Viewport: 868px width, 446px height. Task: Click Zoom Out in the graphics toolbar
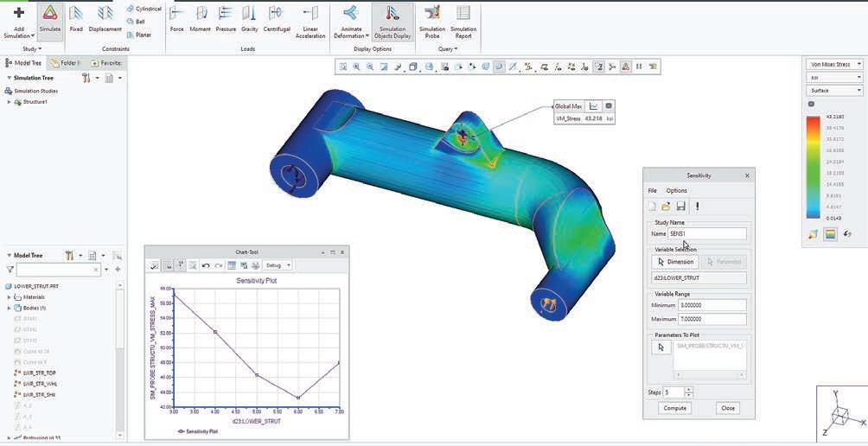pos(370,67)
